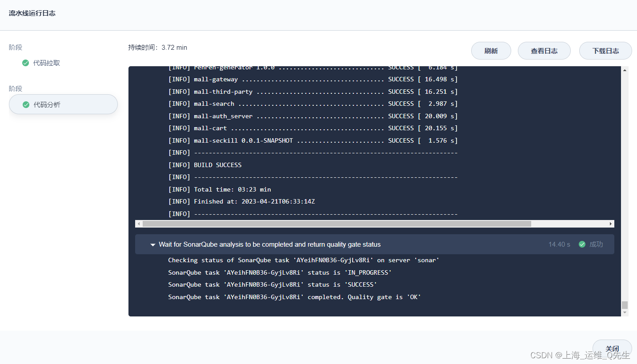Click the status is 'SUCCESS' line
The image size is (637, 364).
click(x=272, y=285)
